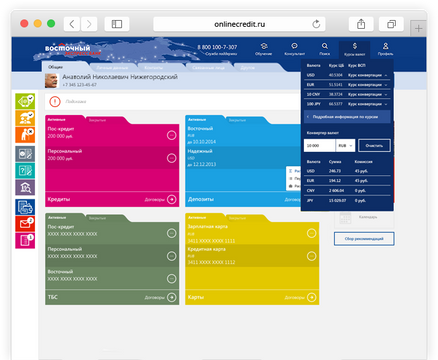Screen dimensions: 438x360
Task: Open the RUB currency dropdown in converter
Action: pyautogui.click(x=345, y=146)
